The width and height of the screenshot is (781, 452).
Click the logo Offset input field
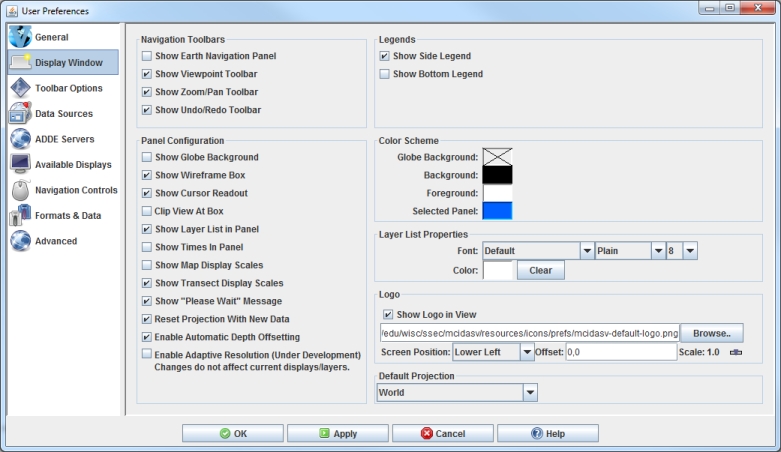pyautogui.click(x=621, y=352)
